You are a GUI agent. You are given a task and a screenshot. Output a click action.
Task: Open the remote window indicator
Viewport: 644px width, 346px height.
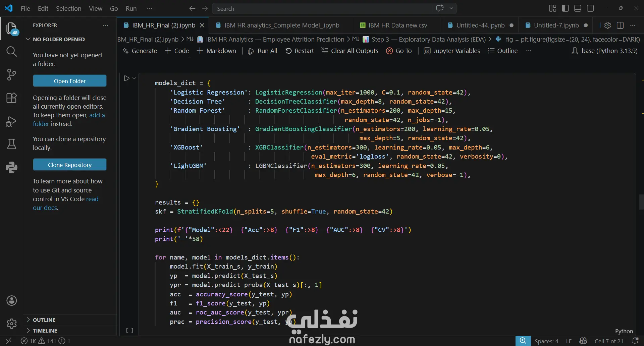(9, 341)
